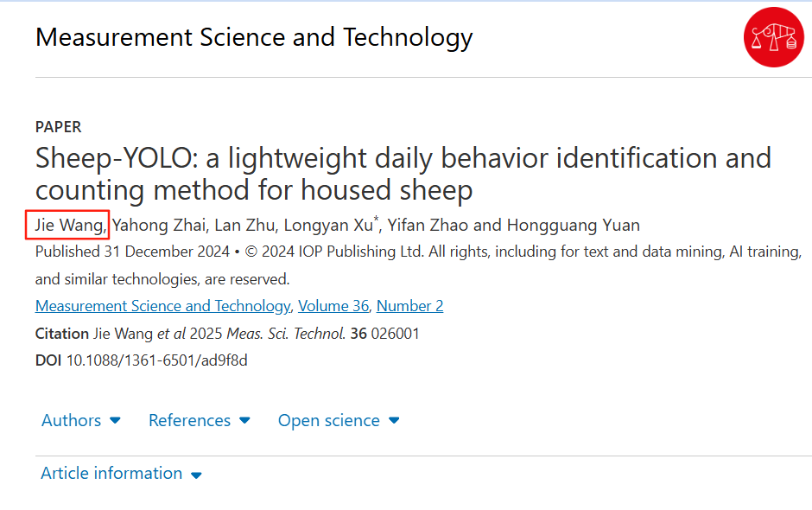Viewport: 812px width, 510px height.
Task: Open the Volume 36 link
Action: [x=334, y=306]
